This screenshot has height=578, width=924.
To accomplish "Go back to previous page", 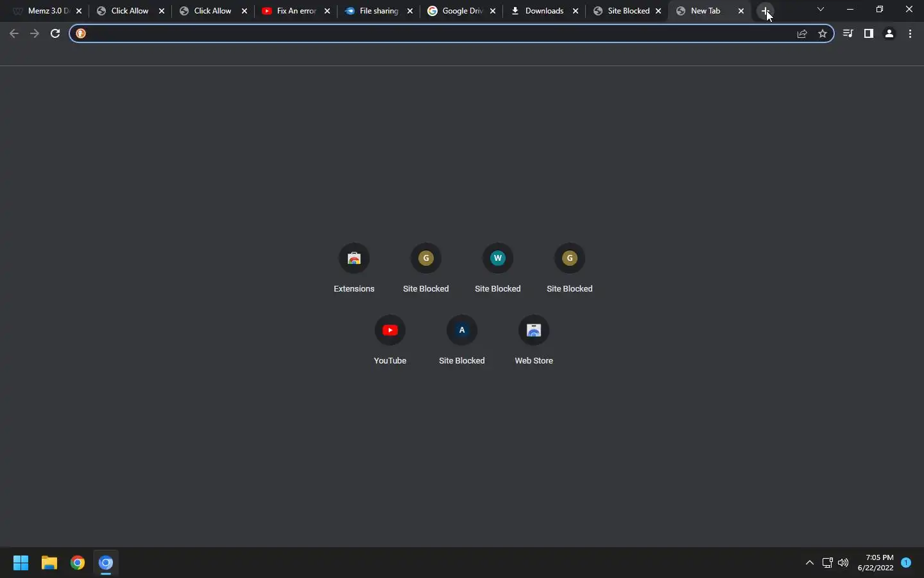I will pyautogui.click(x=14, y=33).
